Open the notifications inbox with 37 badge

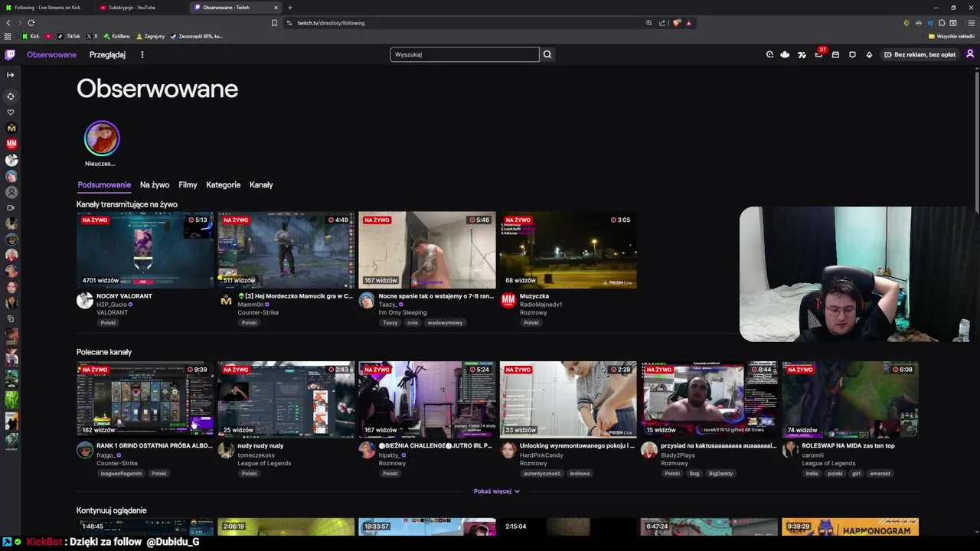(818, 54)
